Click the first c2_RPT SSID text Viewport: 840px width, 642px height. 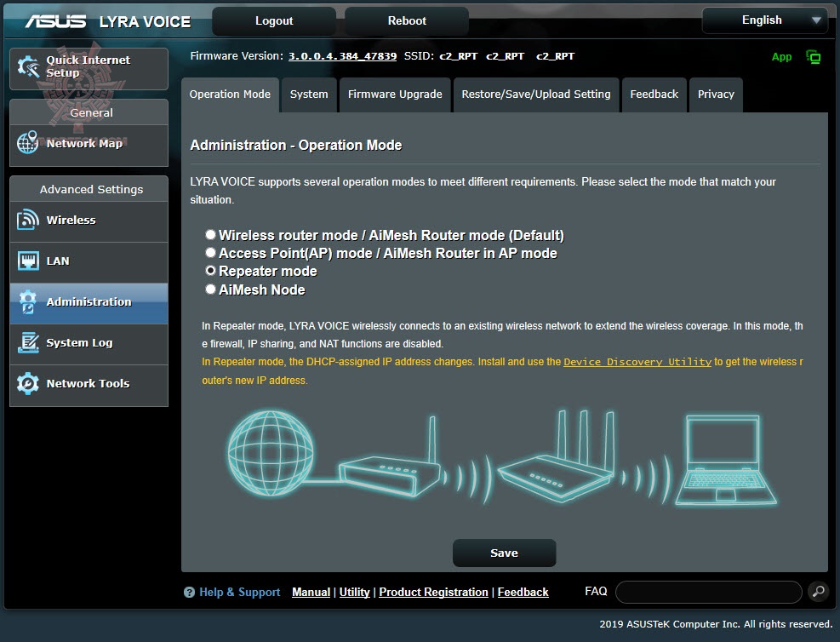coord(458,56)
